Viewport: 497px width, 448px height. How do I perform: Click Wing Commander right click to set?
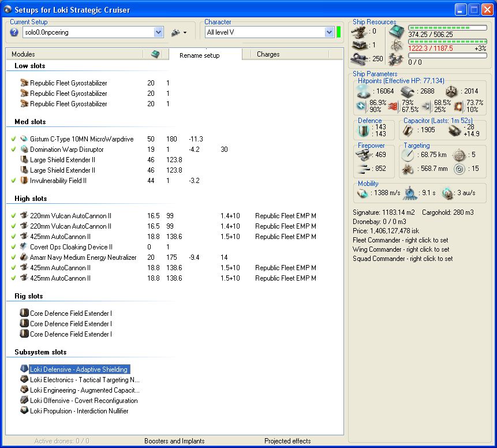click(x=401, y=249)
